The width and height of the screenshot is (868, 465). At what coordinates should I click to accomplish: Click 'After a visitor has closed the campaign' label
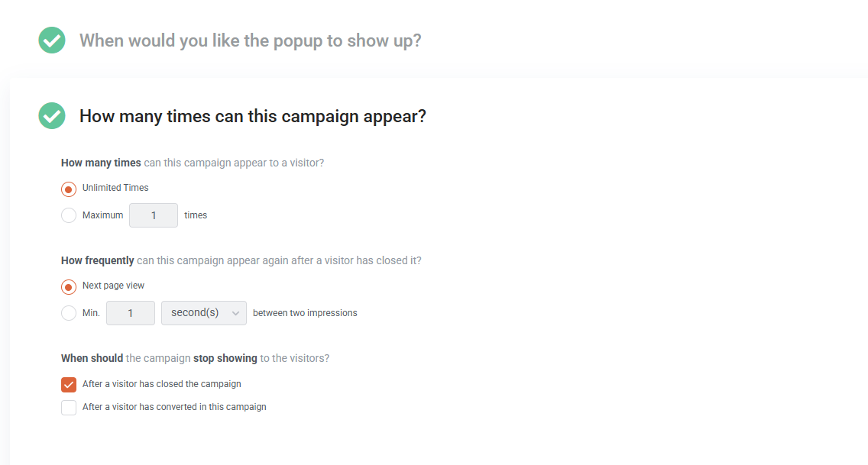162,384
